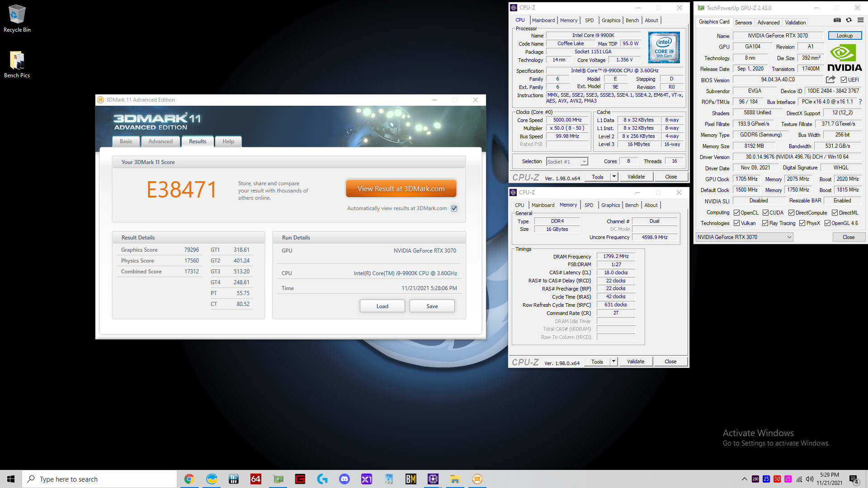The height and width of the screenshot is (488, 868).
Task: Click Close in the bottom CPU-Z window
Action: 670,361
